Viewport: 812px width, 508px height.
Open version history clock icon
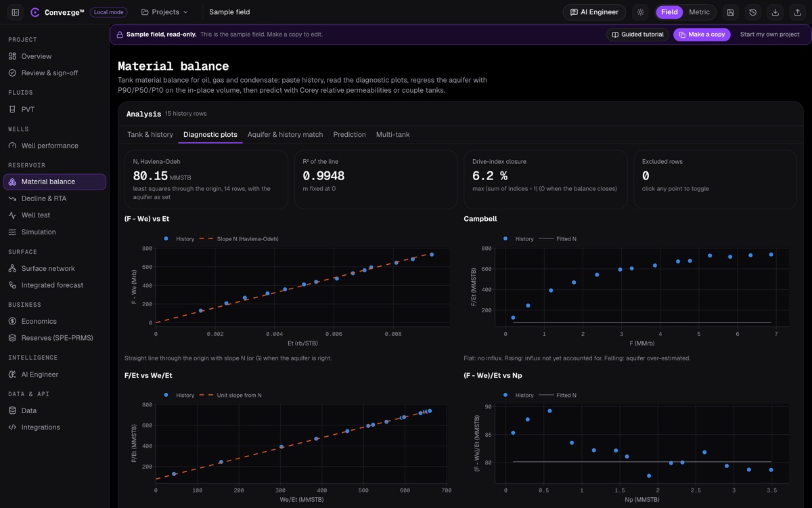(753, 12)
